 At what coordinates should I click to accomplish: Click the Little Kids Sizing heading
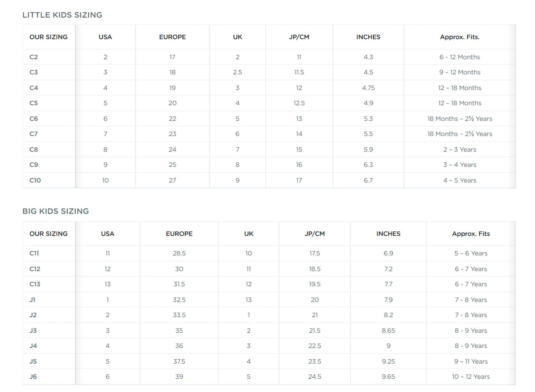coord(62,15)
